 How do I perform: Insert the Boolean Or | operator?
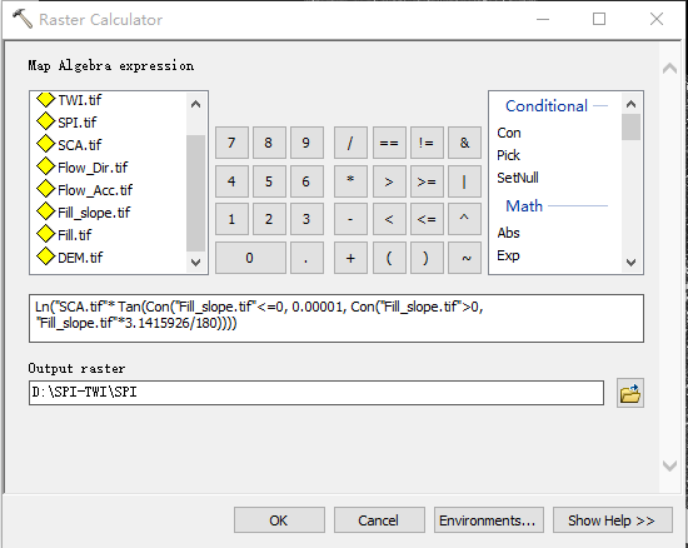(465, 181)
